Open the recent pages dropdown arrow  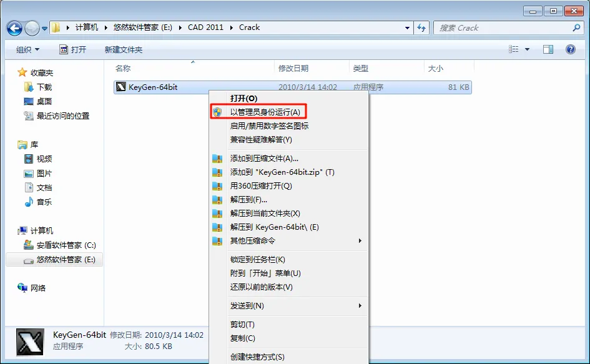click(44, 28)
